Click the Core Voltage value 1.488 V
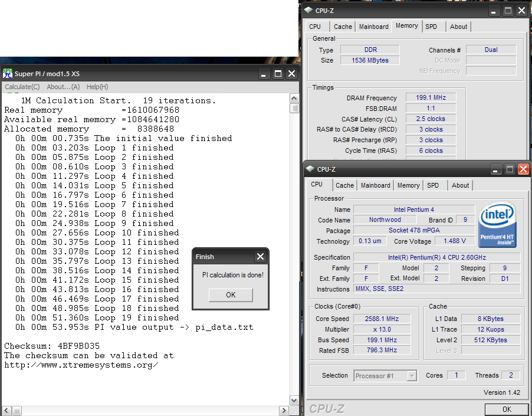532x416 pixels. click(455, 241)
